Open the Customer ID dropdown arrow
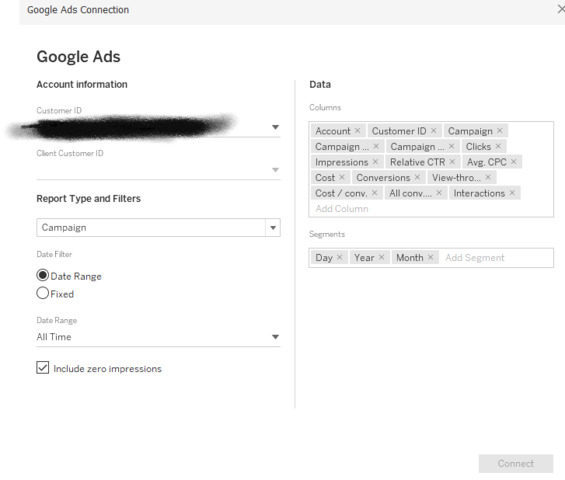The width and height of the screenshot is (565, 480). coord(275,127)
